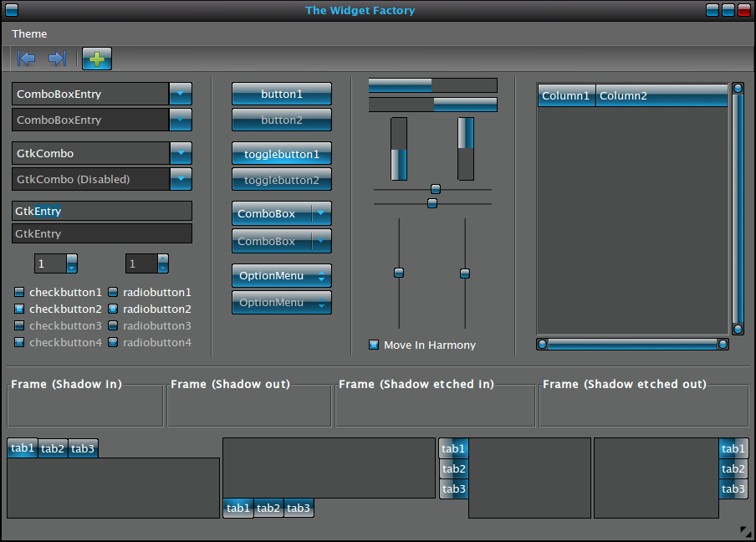Click the lower horizontal slider handle

point(432,203)
